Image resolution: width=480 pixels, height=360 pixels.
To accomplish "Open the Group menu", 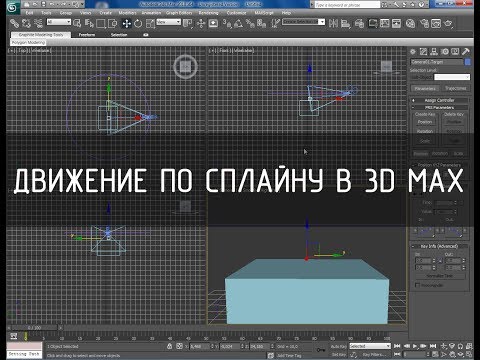I will click(x=66, y=13).
